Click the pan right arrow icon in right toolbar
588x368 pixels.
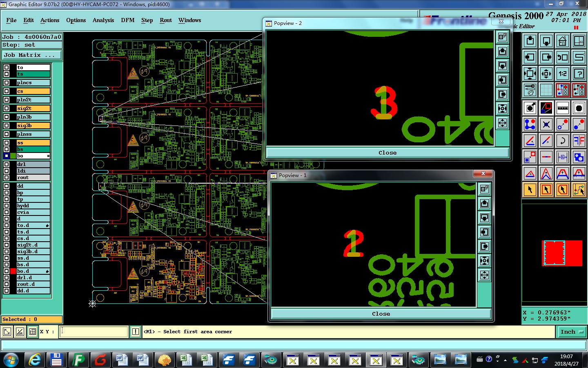(x=546, y=57)
